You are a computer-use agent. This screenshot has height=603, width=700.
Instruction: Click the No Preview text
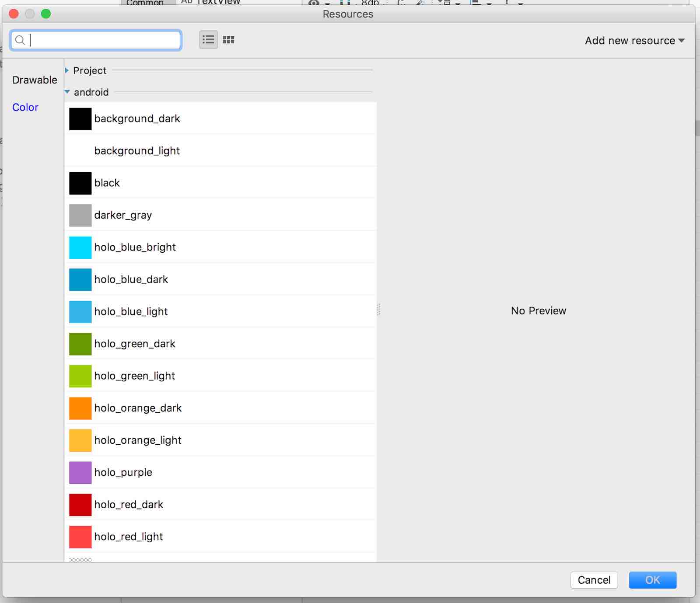tap(539, 311)
